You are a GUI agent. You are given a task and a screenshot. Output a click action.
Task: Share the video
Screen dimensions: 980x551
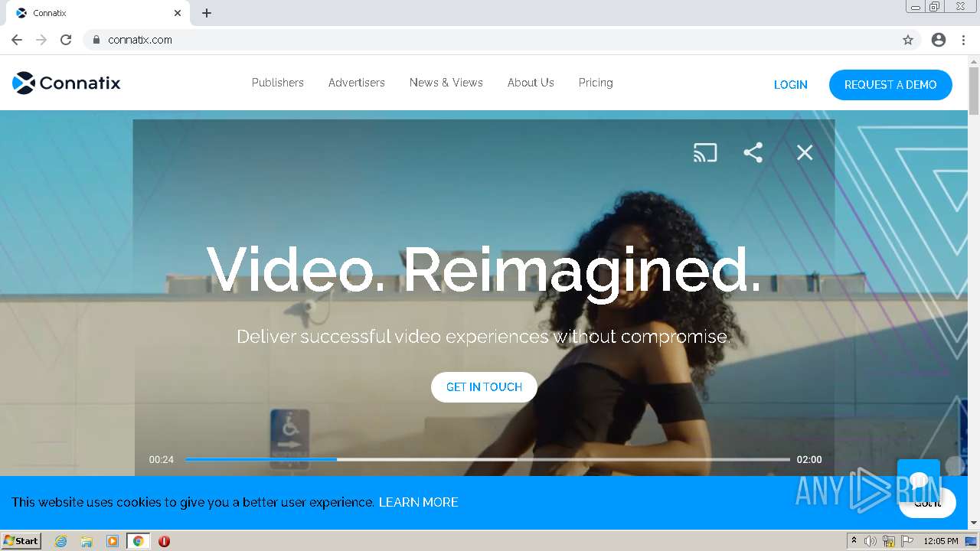click(x=753, y=152)
